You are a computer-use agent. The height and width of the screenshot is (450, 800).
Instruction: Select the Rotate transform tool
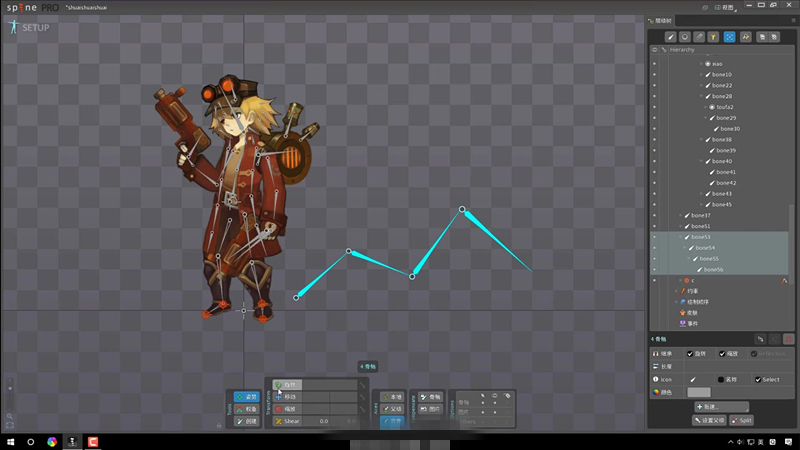coord(287,385)
